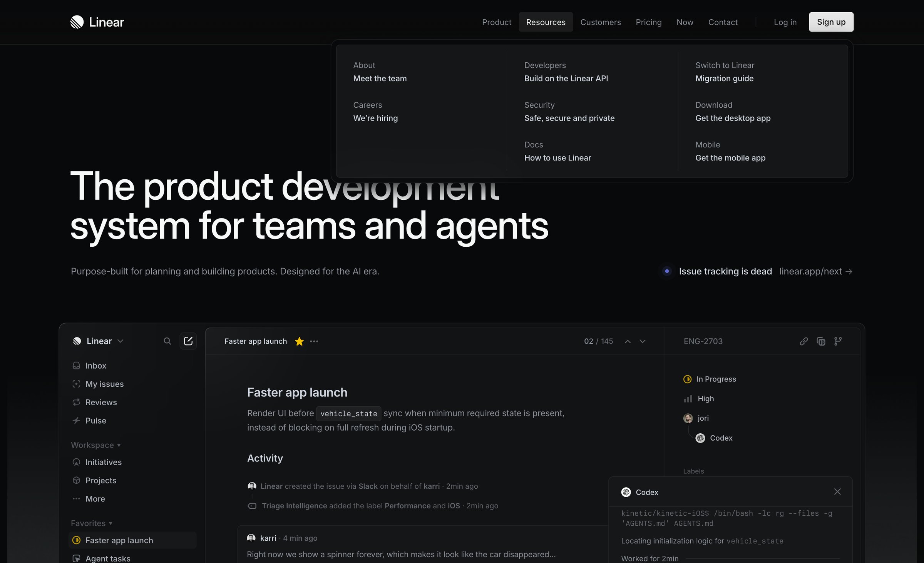This screenshot has height=563, width=924.
Task: Select Faster app launch in Favorites
Action: (132, 540)
